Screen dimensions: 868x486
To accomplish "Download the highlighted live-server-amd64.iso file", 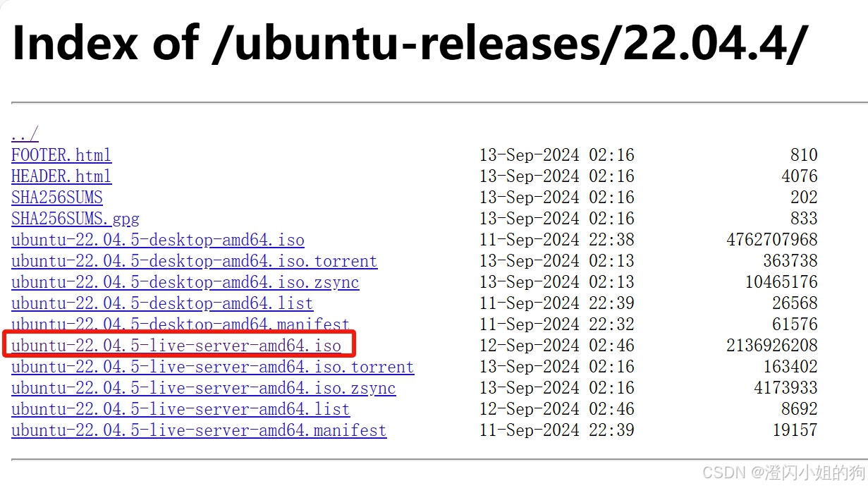I will 176,346.
